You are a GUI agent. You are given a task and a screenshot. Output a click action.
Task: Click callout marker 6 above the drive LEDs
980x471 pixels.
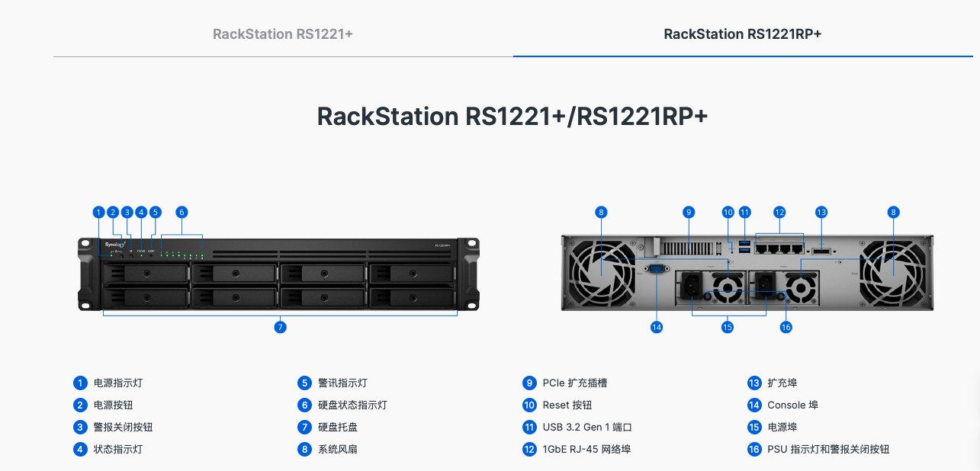click(x=182, y=212)
